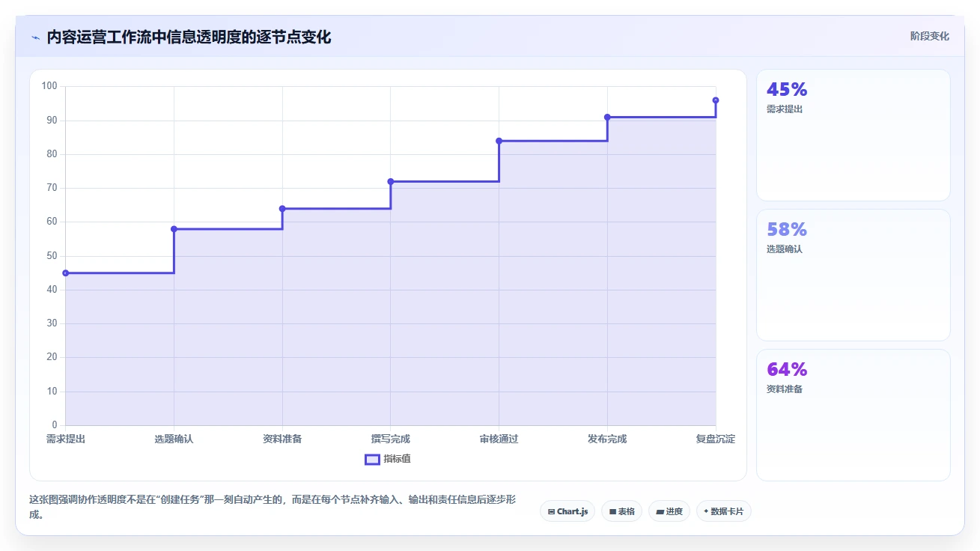Click the data point at 审核通过 (84)

click(499, 141)
